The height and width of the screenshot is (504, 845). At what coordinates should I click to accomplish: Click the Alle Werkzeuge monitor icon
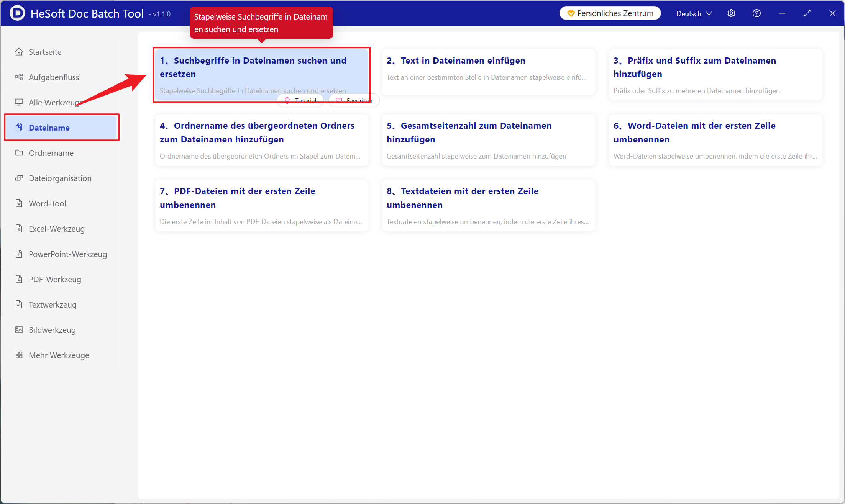click(x=19, y=102)
